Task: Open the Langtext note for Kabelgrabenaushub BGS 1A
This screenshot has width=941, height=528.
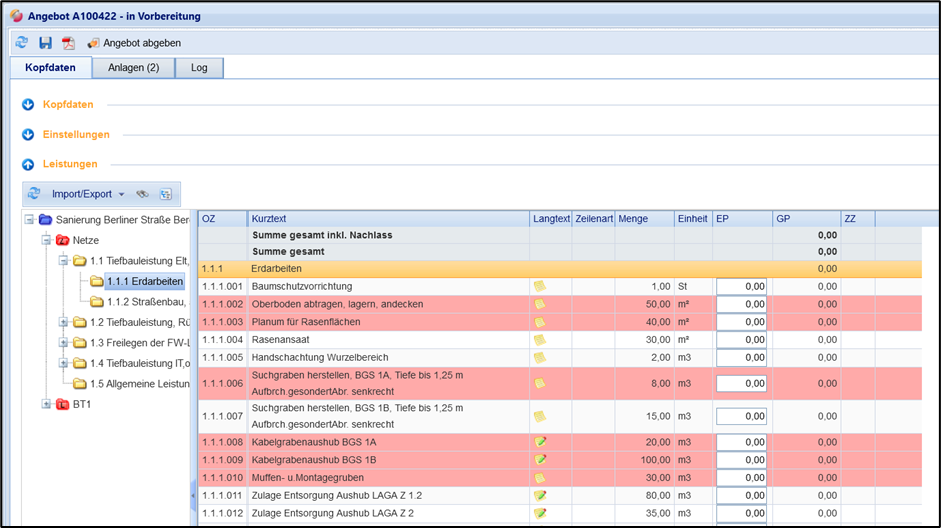Action: point(540,442)
